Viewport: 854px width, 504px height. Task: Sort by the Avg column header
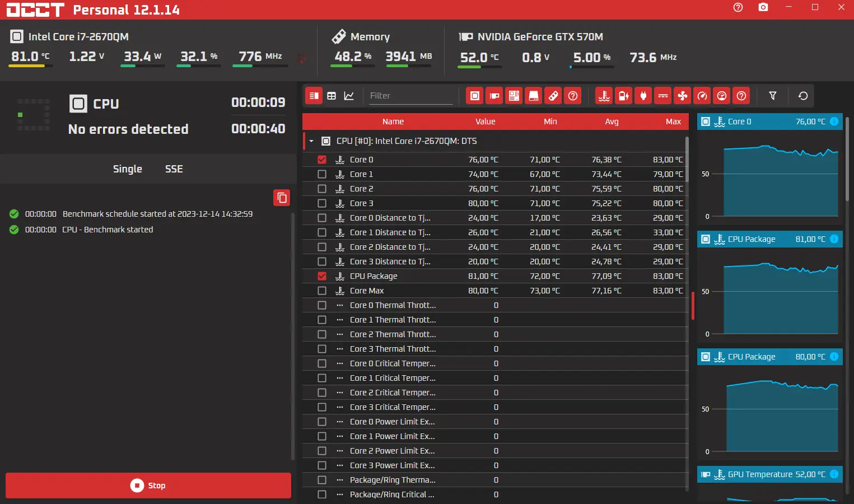point(612,122)
